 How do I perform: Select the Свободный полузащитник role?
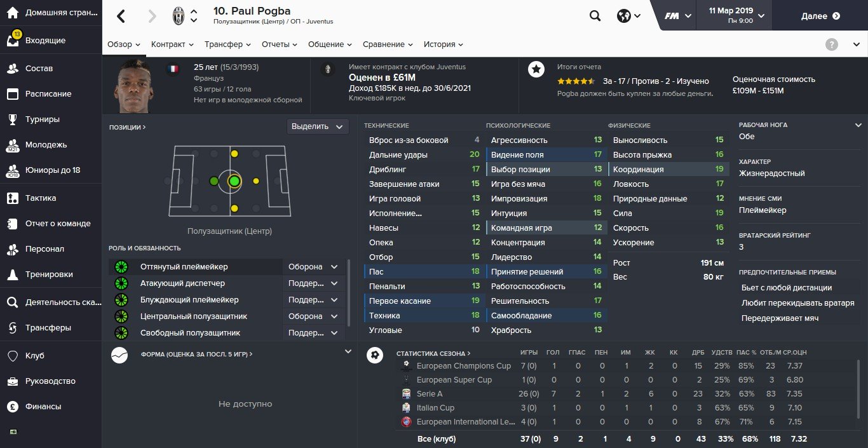pyautogui.click(x=190, y=333)
